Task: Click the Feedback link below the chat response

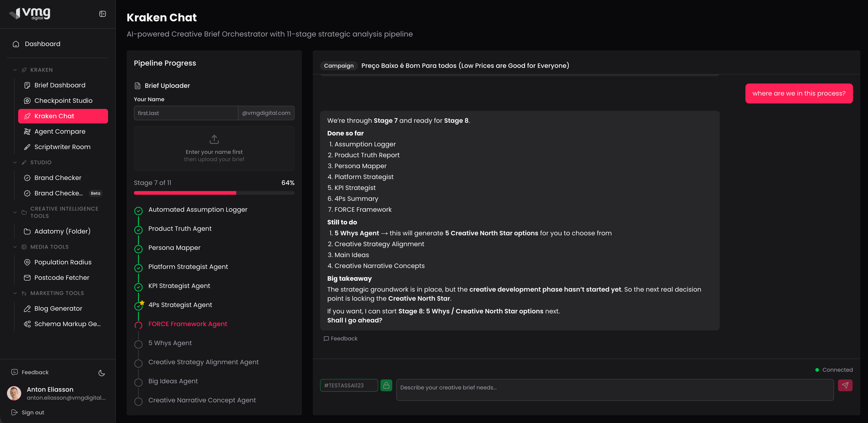Action: pos(341,338)
